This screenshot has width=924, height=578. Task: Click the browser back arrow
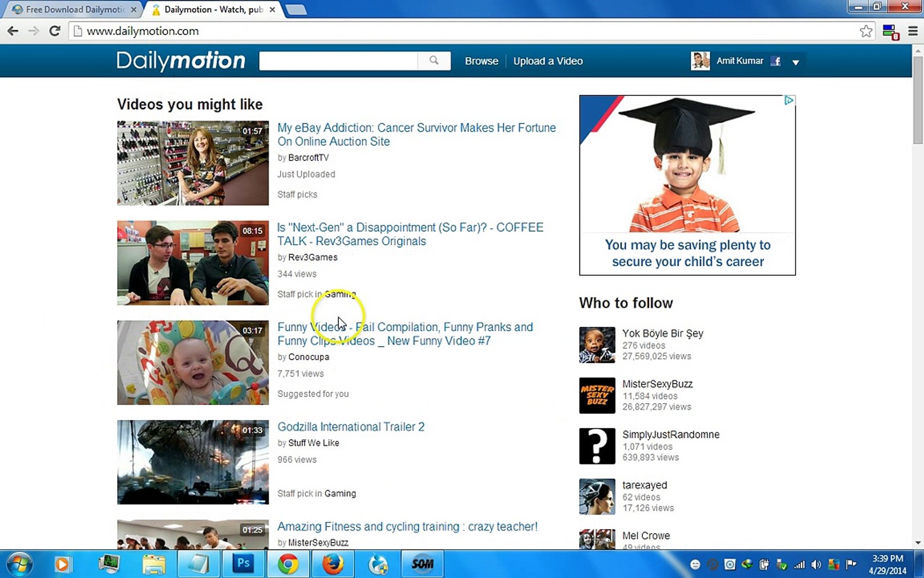[12, 31]
